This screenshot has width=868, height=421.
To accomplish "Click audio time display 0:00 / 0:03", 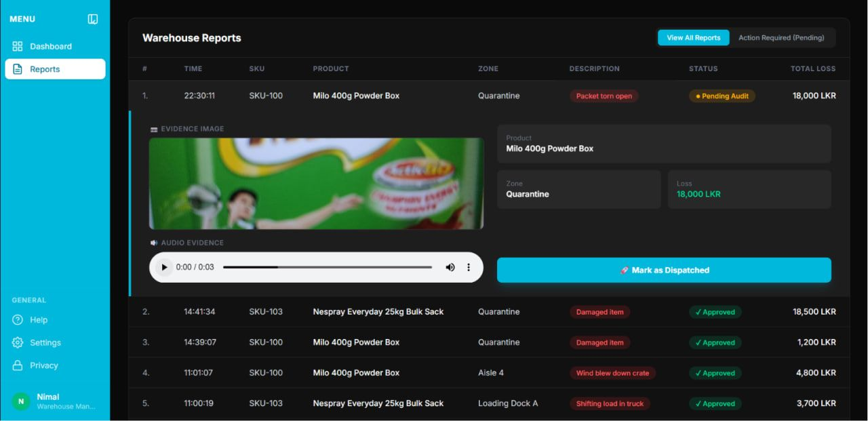I will pos(195,267).
